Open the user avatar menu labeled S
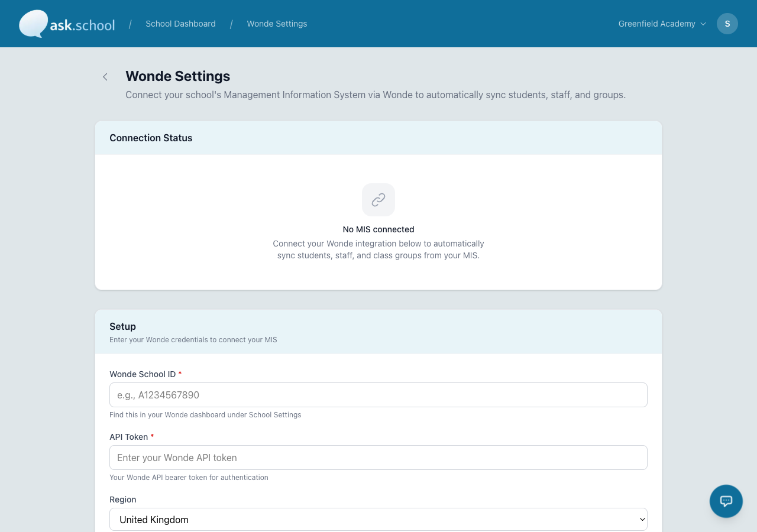Screen dimensions: 757x532 click(727, 24)
